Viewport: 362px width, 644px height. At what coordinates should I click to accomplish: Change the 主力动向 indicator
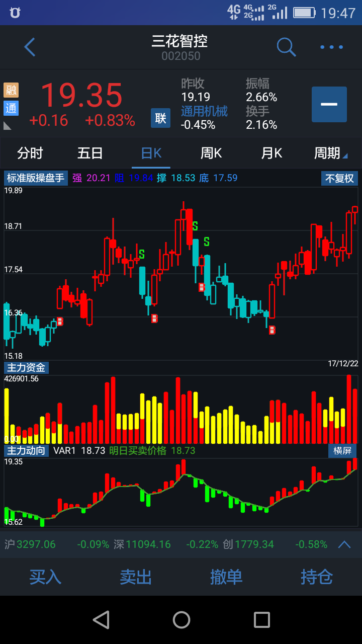(x=26, y=450)
